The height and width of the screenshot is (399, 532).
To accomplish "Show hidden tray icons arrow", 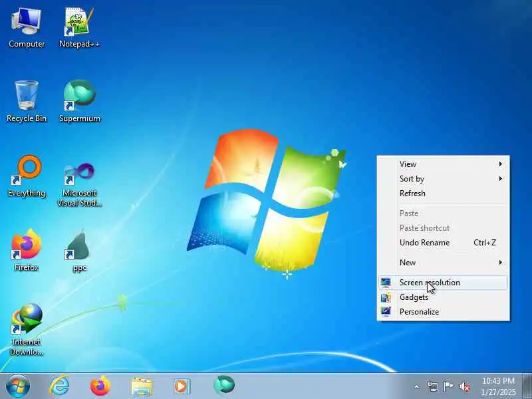I will [417, 386].
